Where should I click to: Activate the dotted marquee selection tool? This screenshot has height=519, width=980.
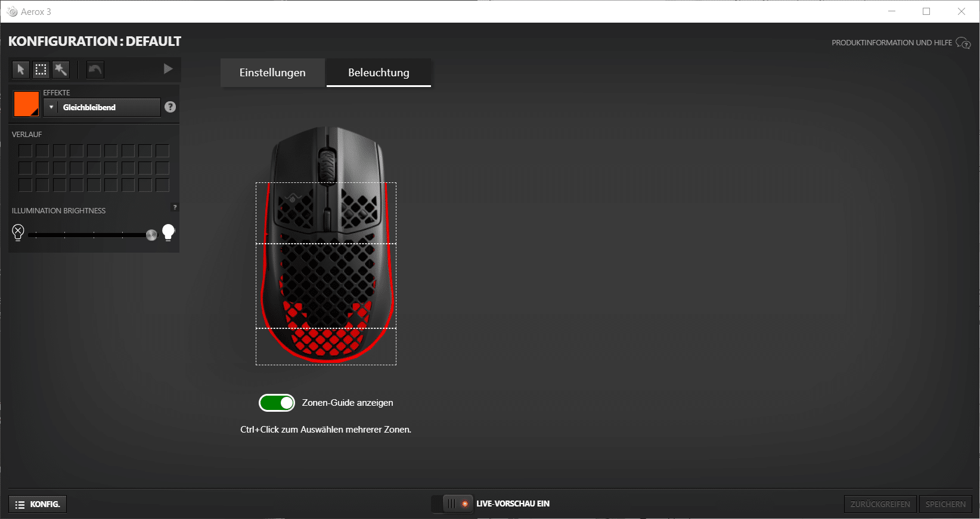point(41,70)
